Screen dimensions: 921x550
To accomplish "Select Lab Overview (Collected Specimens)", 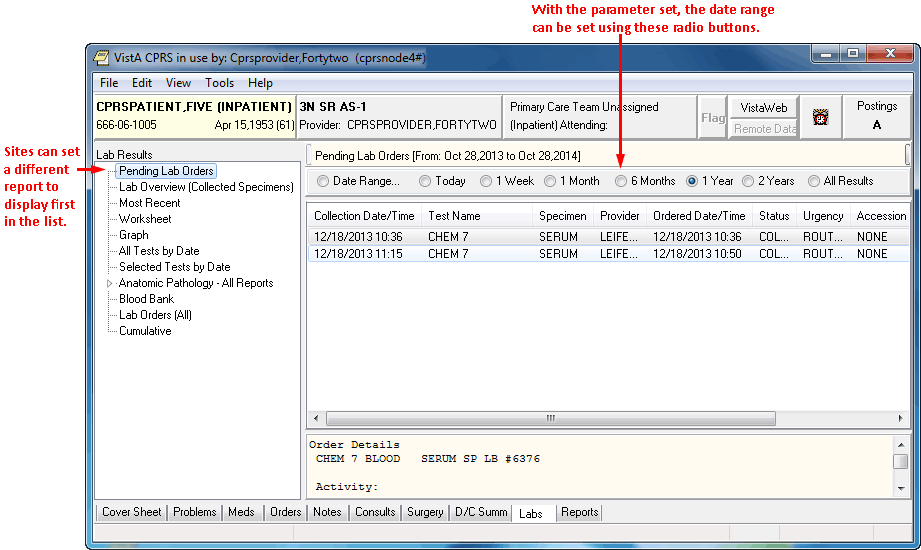I will tap(206, 187).
